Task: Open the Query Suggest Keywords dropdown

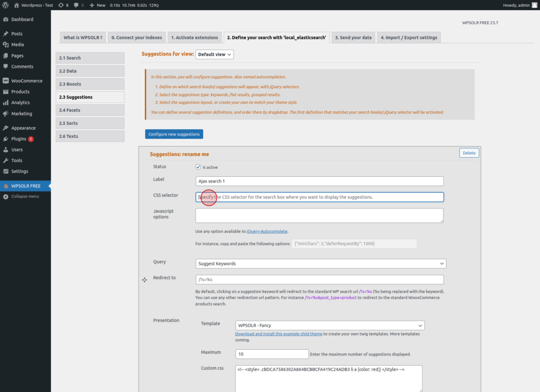Action: click(x=321, y=263)
